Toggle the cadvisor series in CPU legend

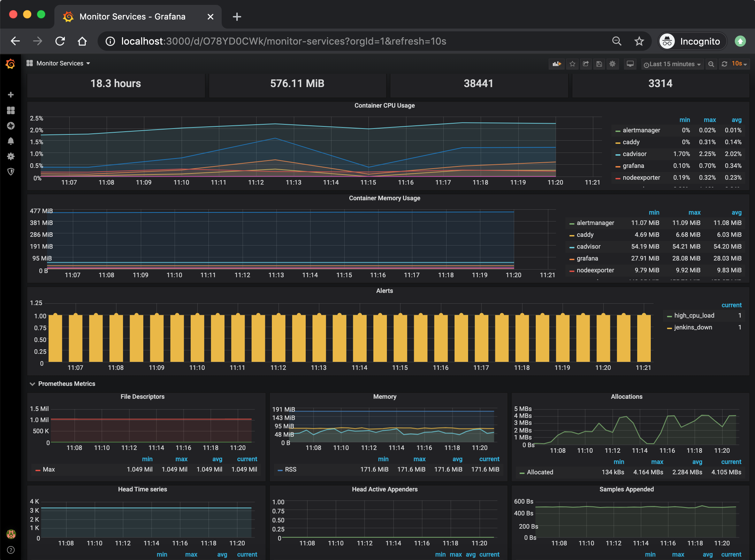tap(634, 154)
